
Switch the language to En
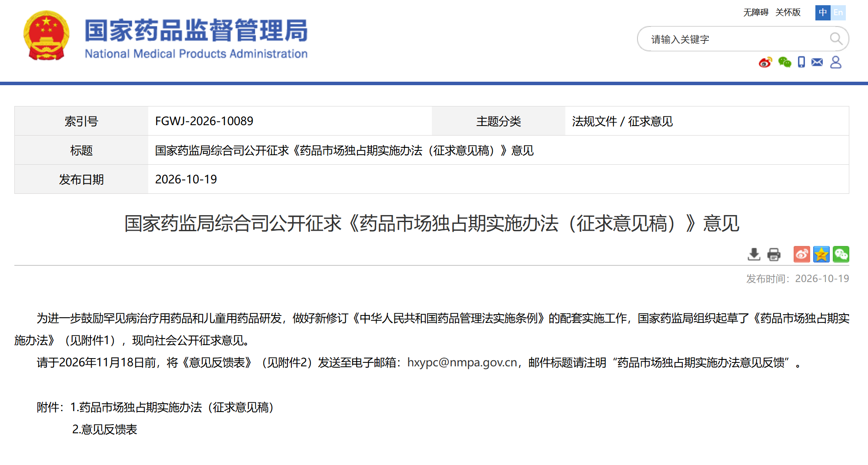[838, 13]
